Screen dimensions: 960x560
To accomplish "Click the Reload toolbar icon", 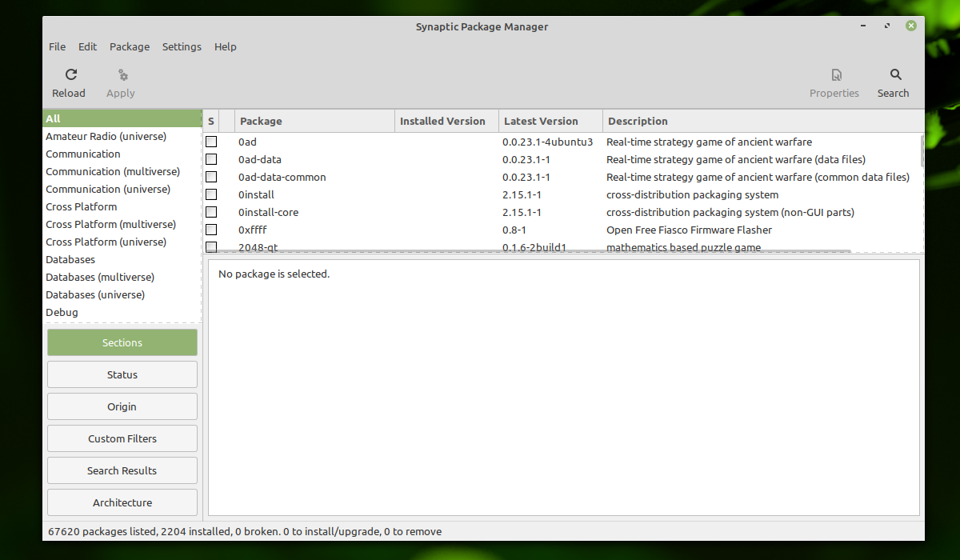I will coord(71,74).
